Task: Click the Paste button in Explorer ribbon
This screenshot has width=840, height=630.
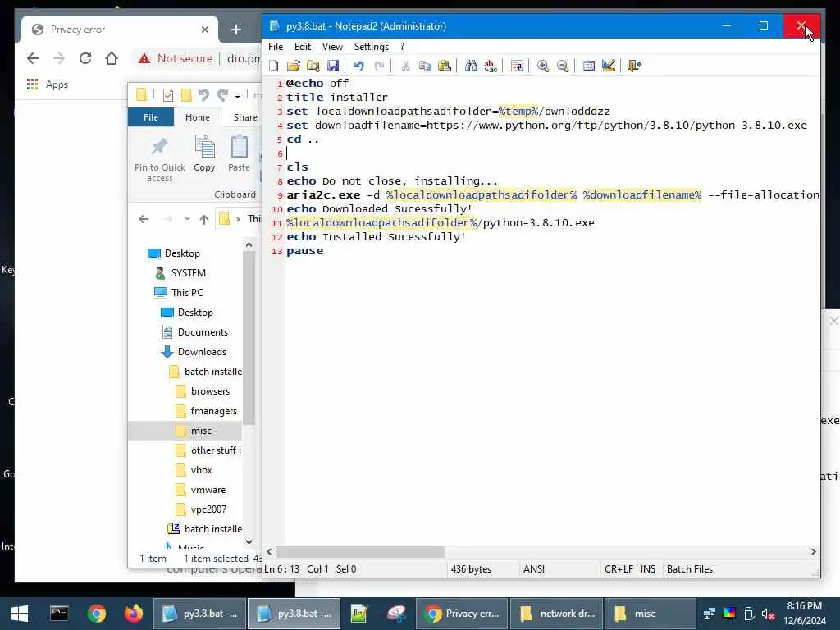Action: tap(239, 153)
